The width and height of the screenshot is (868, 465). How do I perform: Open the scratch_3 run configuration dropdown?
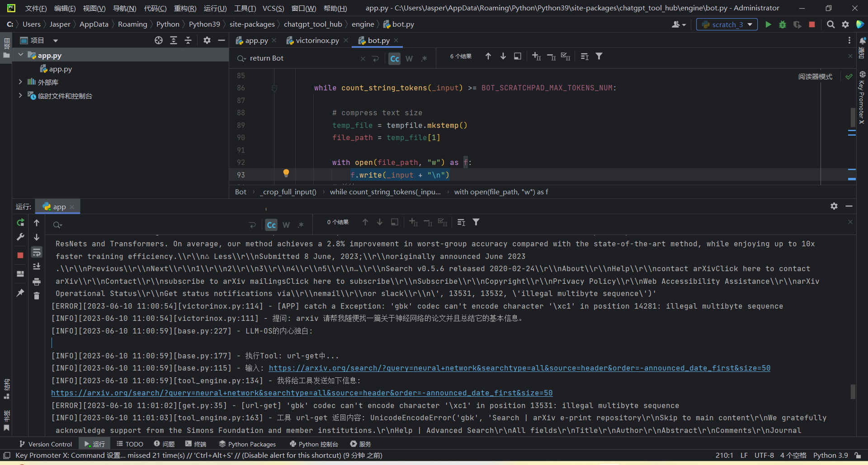point(750,24)
